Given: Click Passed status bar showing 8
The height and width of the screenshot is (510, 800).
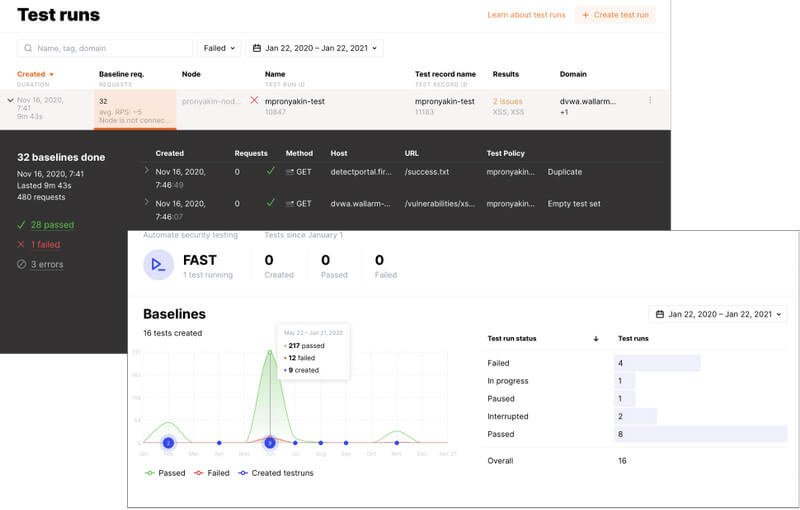Looking at the screenshot, I should (701, 434).
